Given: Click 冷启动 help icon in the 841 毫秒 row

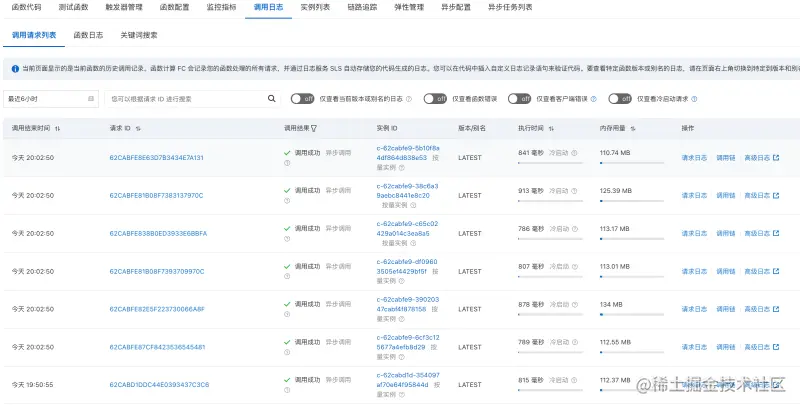Looking at the screenshot, I should [x=574, y=152].
